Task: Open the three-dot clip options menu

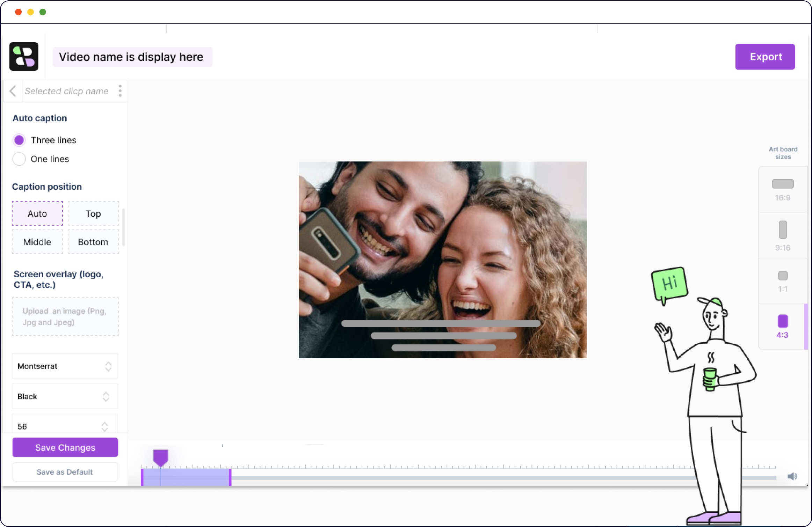Action: click(120, 91)
